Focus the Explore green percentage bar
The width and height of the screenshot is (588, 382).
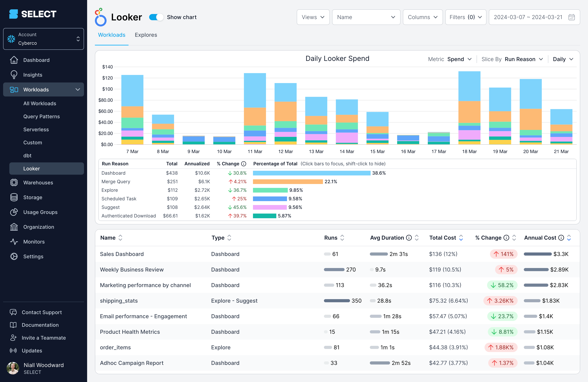coord(270,190)
